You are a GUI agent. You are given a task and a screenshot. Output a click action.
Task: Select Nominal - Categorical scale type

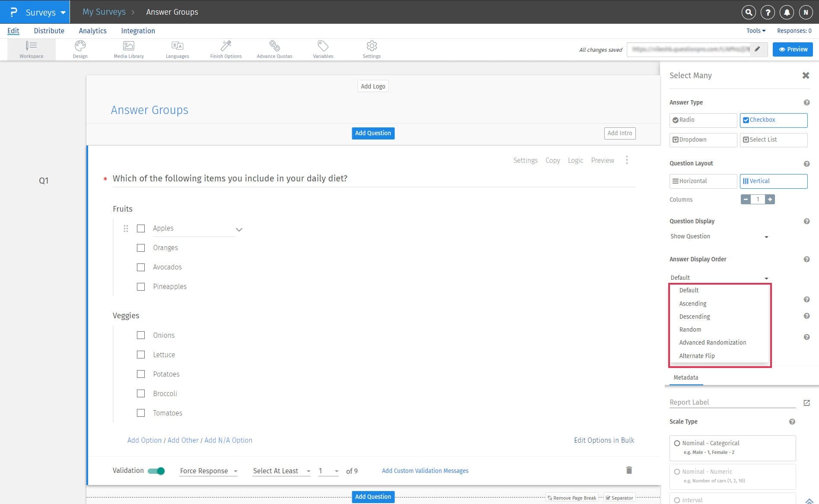point(732,448)
